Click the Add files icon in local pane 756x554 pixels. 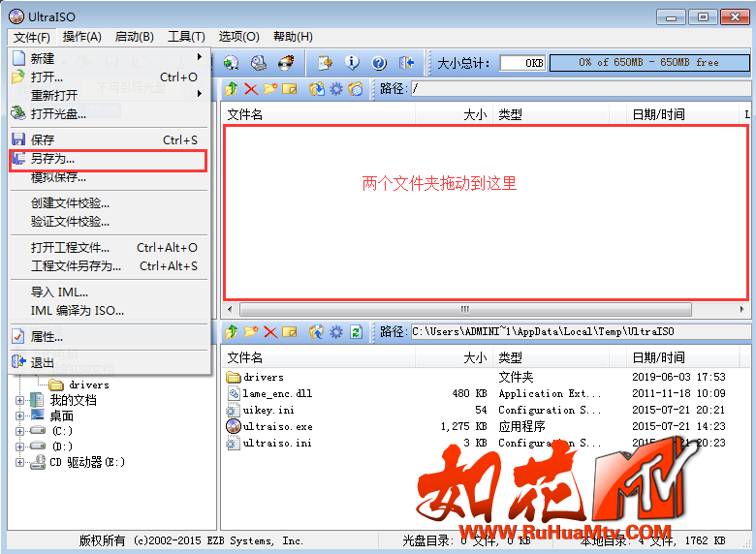pyautogui.click(x=317, y=332)
